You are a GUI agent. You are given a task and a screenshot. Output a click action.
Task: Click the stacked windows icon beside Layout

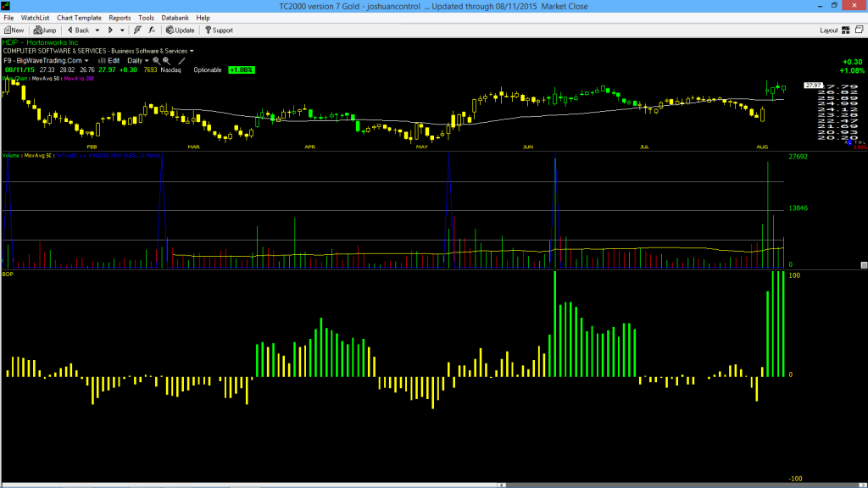pyautogui.click(x=860, y=30)
